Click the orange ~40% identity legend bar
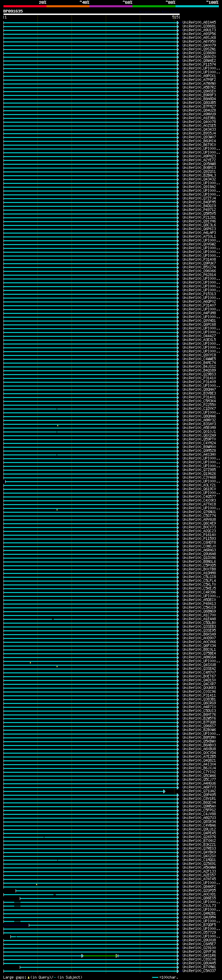The height and width of the screenshot is (980, 222). point(68,6)
